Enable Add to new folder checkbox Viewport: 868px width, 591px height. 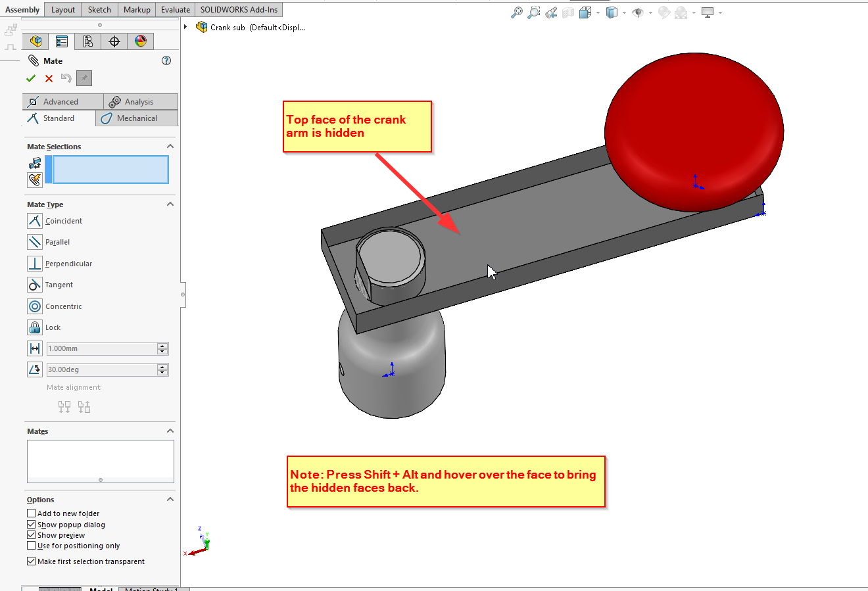pos(31,513)
